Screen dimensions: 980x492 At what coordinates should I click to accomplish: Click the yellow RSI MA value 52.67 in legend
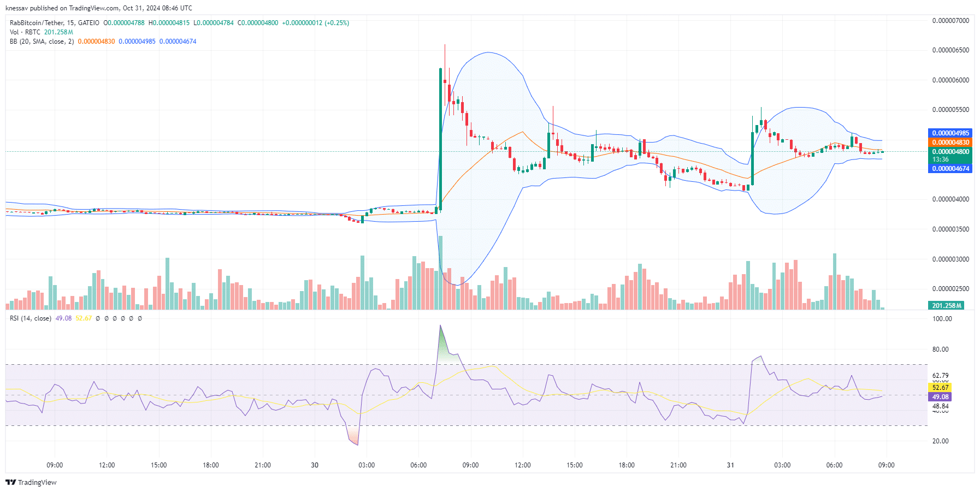pyautogui.click(x=84, y=318)
